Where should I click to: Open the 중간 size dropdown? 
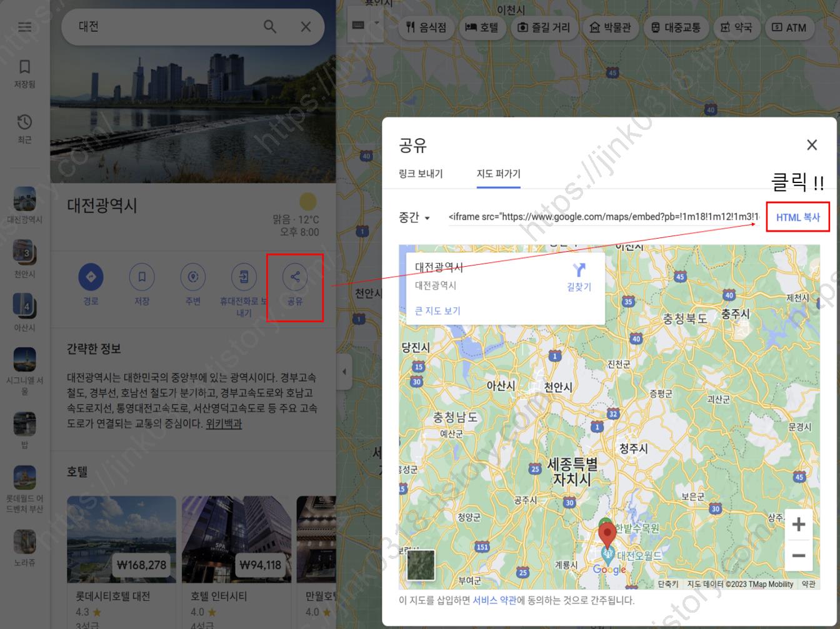[415, 217]
